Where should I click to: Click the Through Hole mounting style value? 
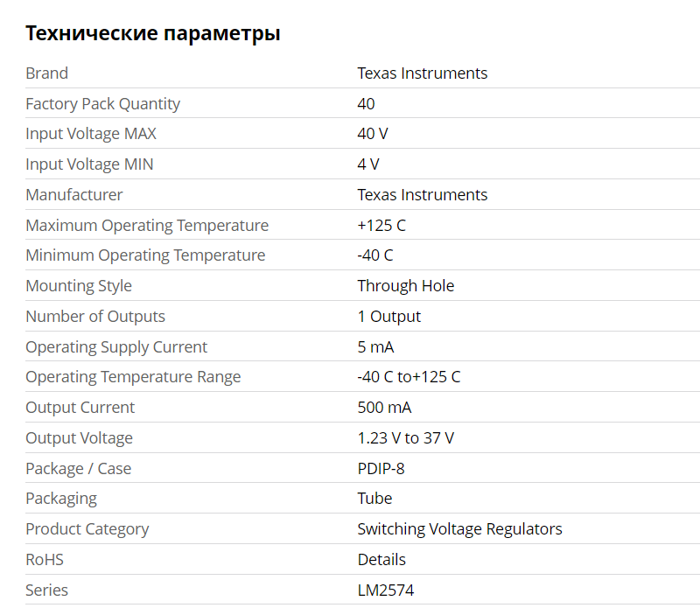pyautogui.click(x=405, y=286)
